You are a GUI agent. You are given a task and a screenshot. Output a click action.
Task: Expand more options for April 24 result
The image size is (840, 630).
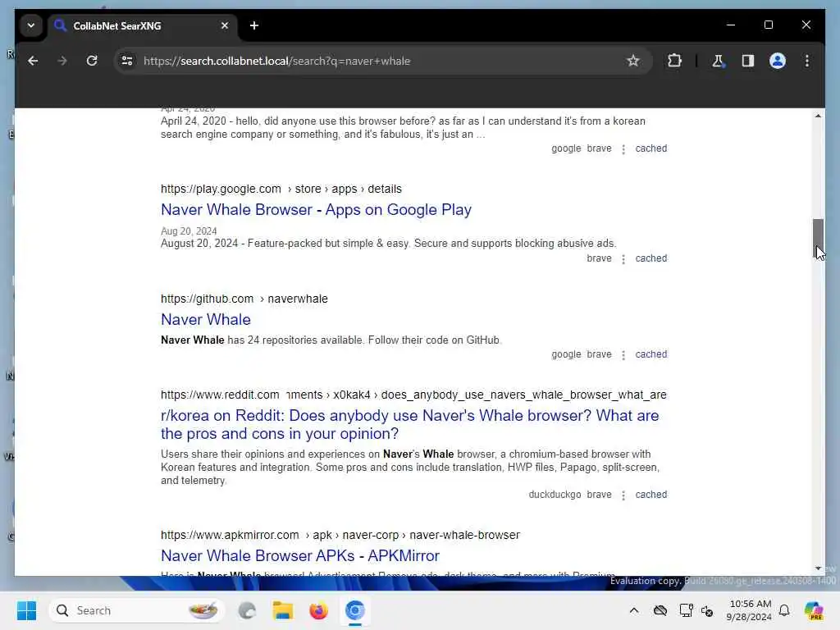[623, 149]
